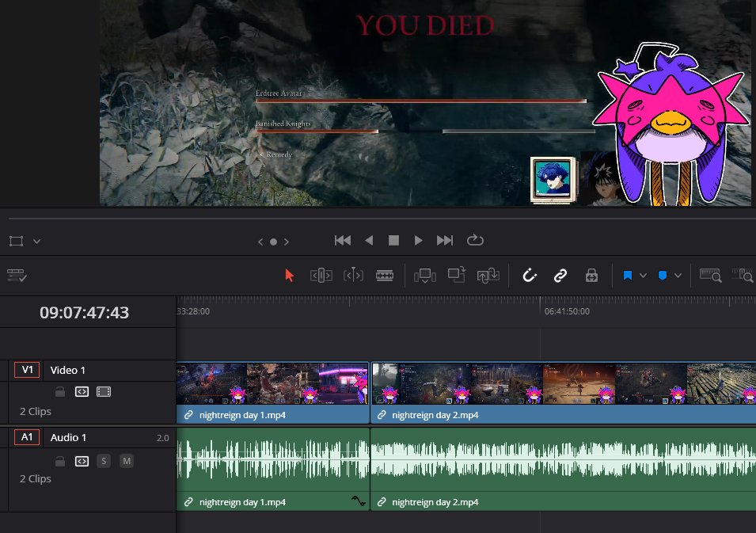Click the '2 Clips' label under Audio 1
The width and height of the screenshot is (756, 533).
pos(35,479)
